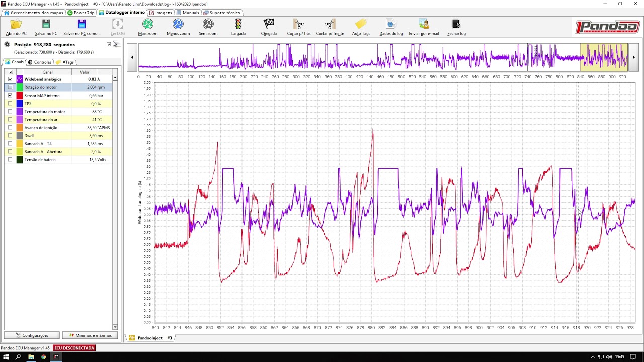Click Wideband analógica purple color swatch

[x=20, y=79]
